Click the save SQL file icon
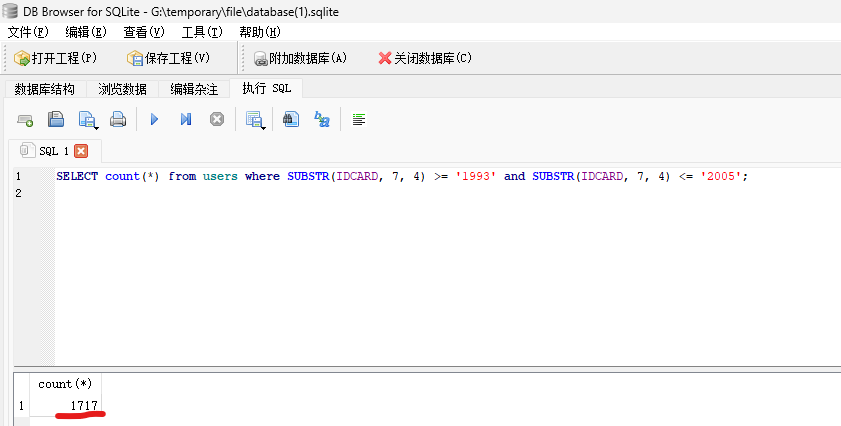 pos(86,119)
